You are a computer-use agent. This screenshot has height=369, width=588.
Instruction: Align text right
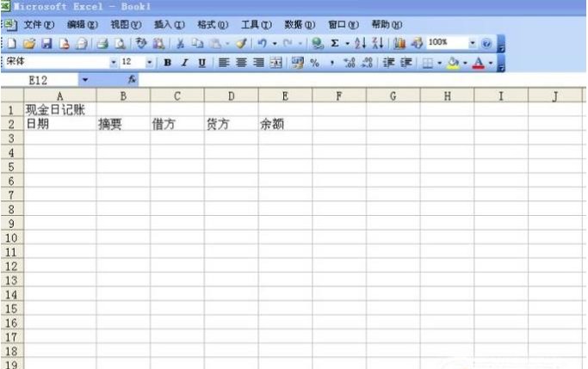tap(258, 63)
